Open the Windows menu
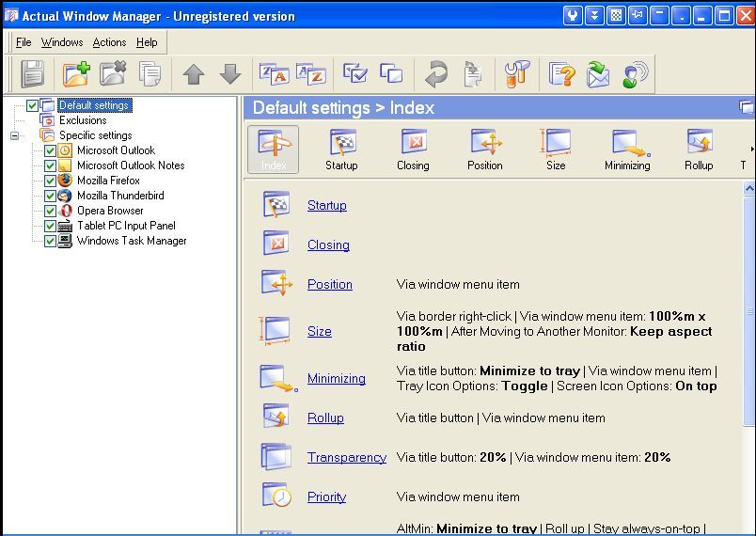 tap(62, 42)
